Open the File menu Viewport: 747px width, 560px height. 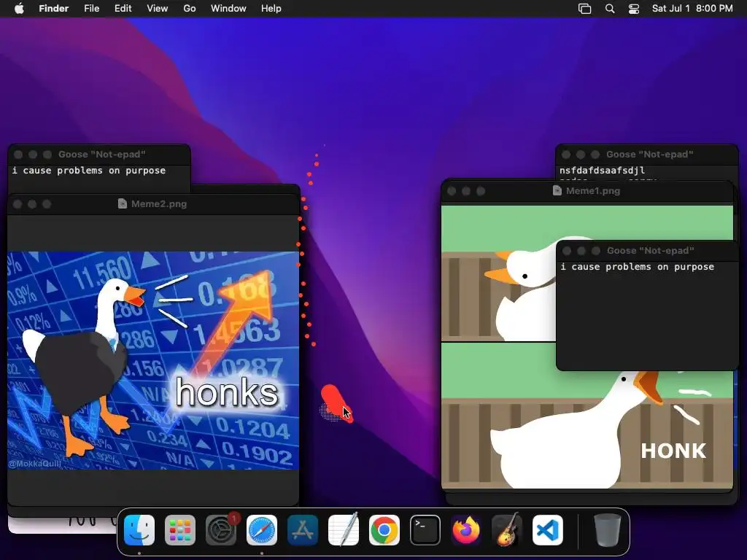(91, 9)
